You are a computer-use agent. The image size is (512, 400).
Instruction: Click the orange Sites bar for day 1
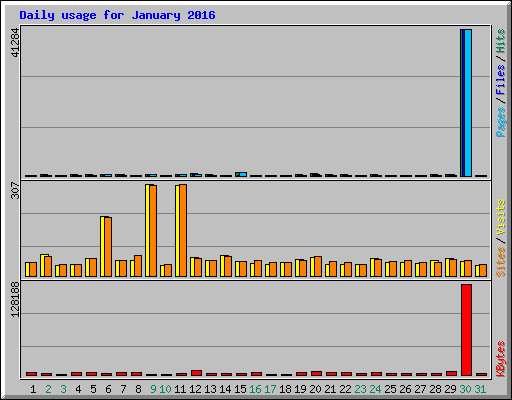pos(33,269)
